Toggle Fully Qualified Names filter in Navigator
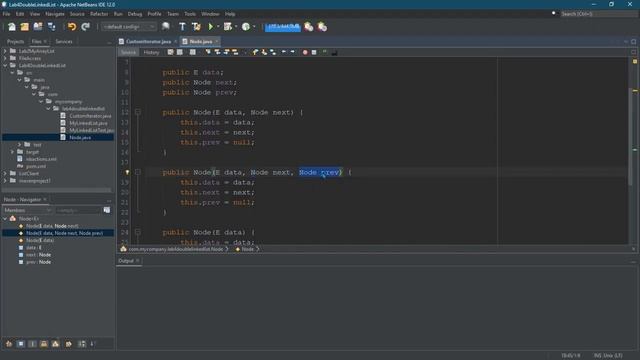The image size is (640, 360). coord(69,344)
